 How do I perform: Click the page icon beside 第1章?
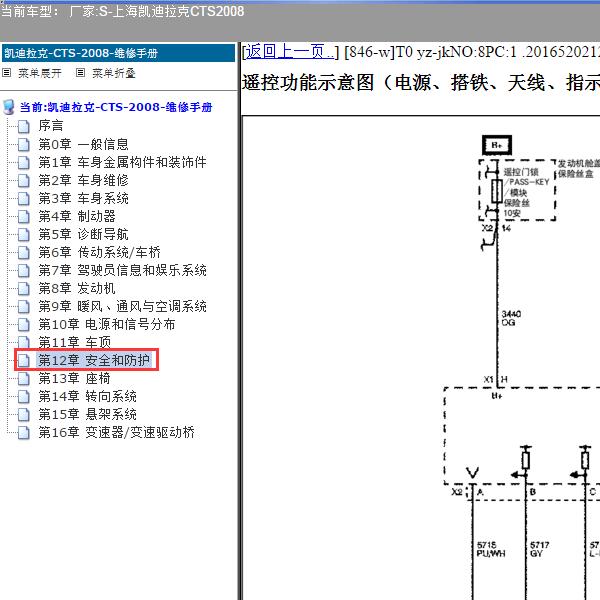click(x=24, y=163)
